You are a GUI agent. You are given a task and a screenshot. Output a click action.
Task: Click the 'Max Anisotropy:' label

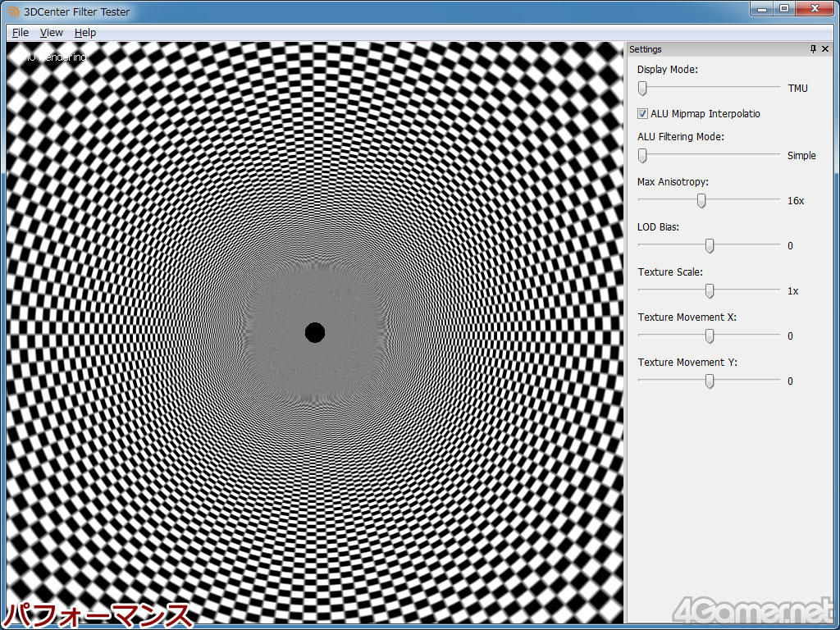[673, 182]
